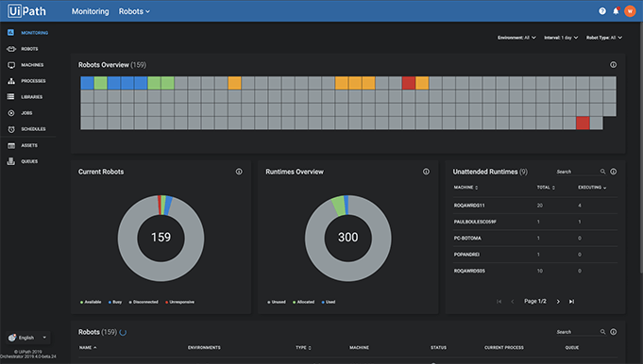Click the help question mark icon

click(602, 11)
